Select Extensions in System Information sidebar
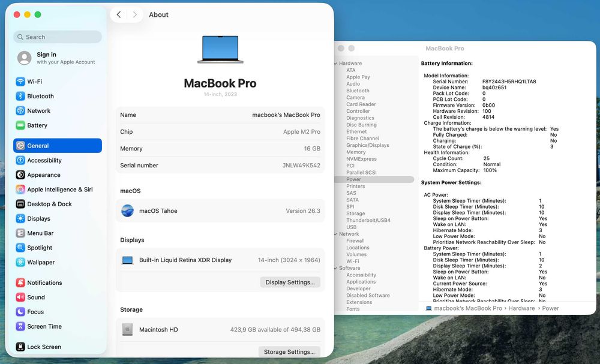This screenshot has width=600, height=364. (359, 302)
